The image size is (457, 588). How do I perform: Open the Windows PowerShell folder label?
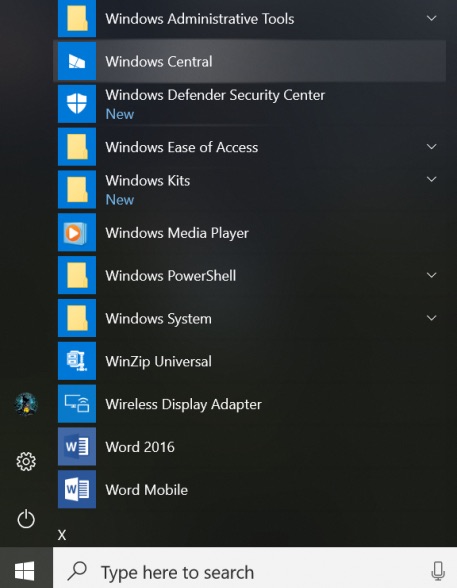coord(171,276)
